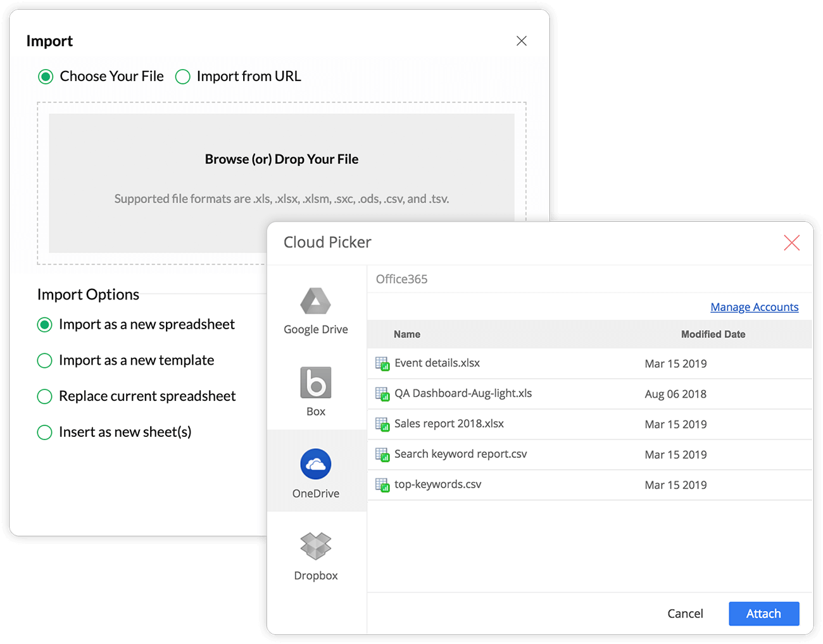Open the Manage Accounts link
Image resolution: width=823 pixels, height=644 pixels.
pos(754,307)
